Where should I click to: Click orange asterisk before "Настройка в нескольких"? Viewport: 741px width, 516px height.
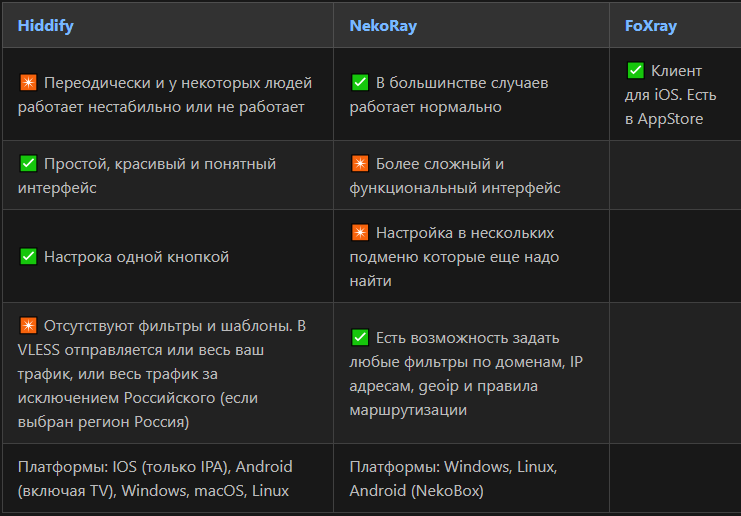360,233
